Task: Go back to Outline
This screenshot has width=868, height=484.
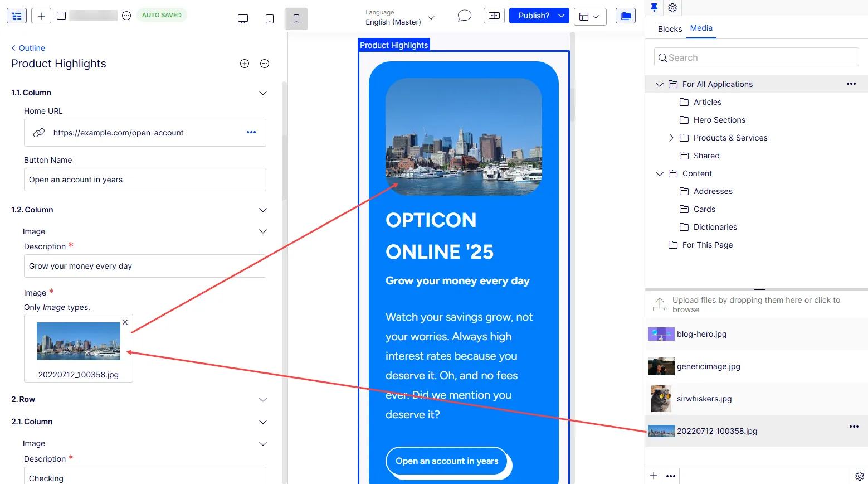Action: pos(28,48)
